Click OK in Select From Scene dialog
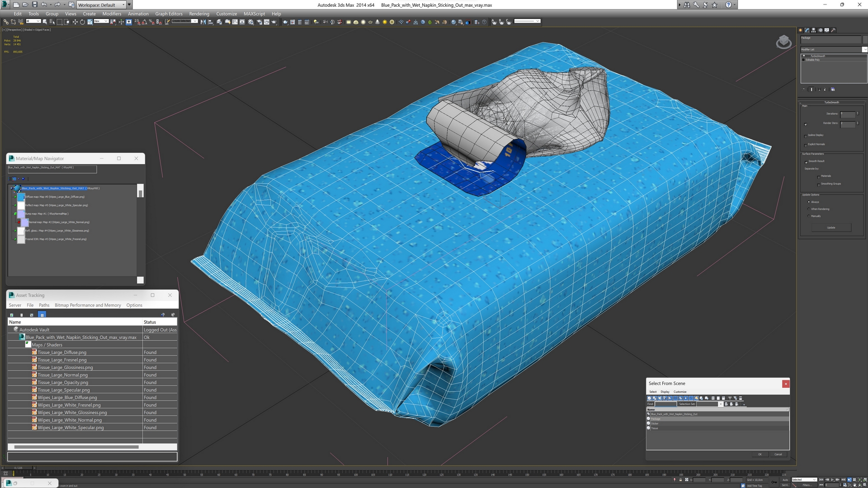Screen dimensions: 868x488 [760, 454]
